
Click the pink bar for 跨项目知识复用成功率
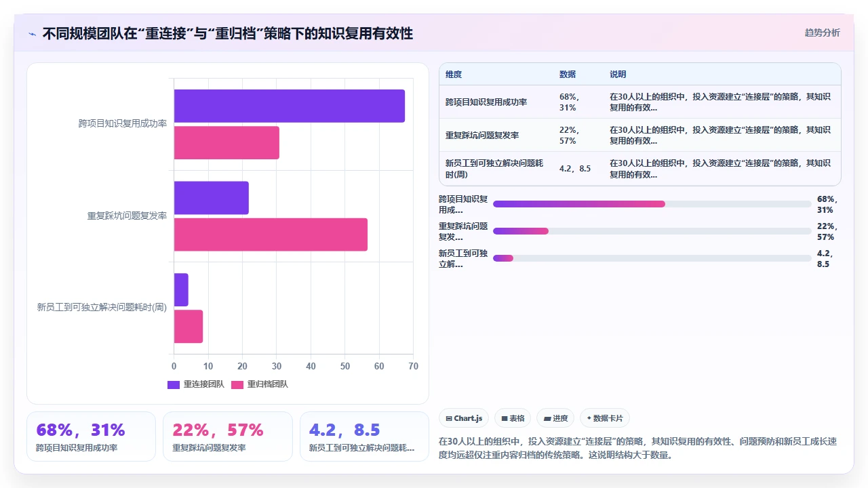click(x=226, y=142)
